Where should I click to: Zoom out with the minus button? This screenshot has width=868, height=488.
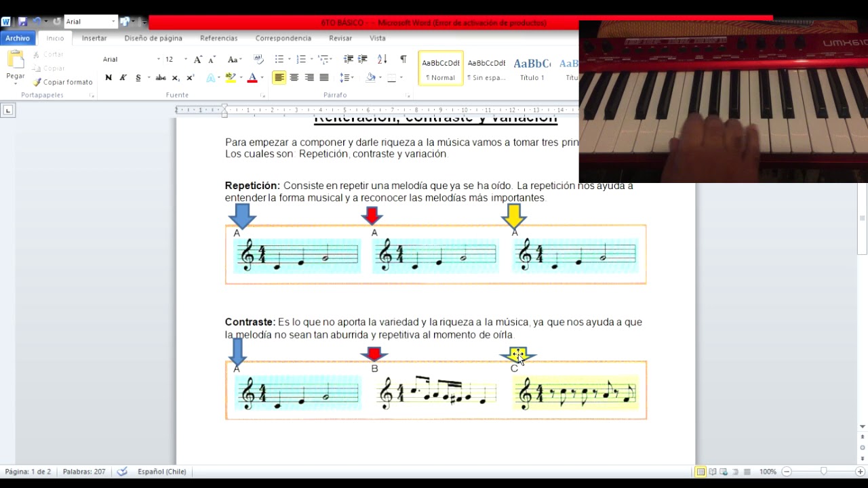787,472
